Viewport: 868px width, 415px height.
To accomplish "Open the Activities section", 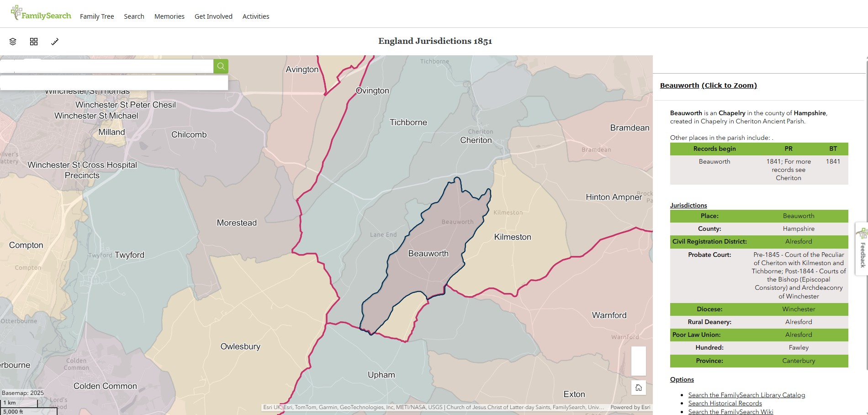I will coord(256,16).
